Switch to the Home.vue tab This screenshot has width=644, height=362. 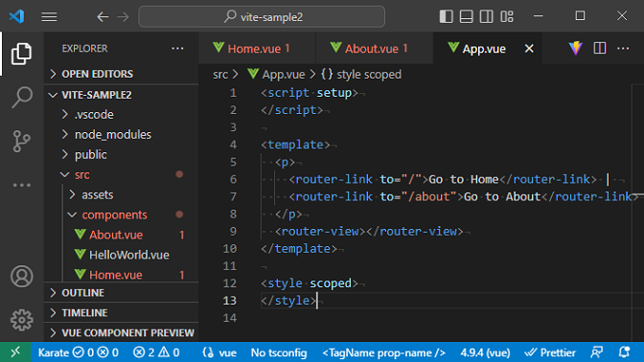257,49
